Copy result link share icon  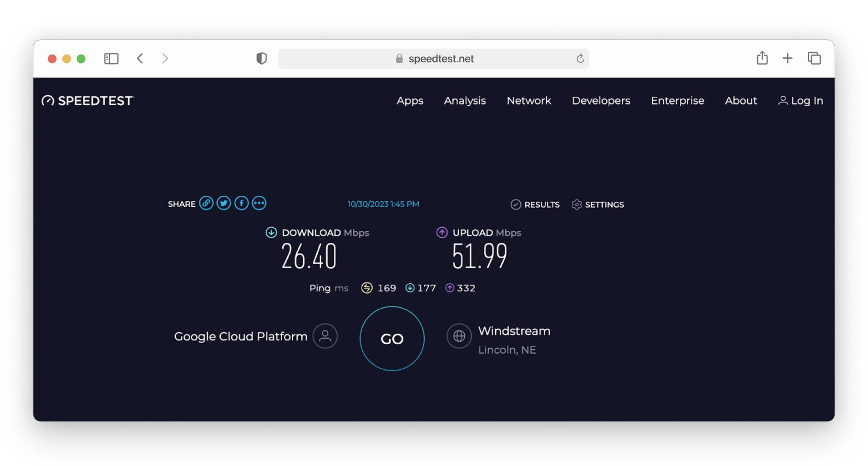click(x=206, y=204)
